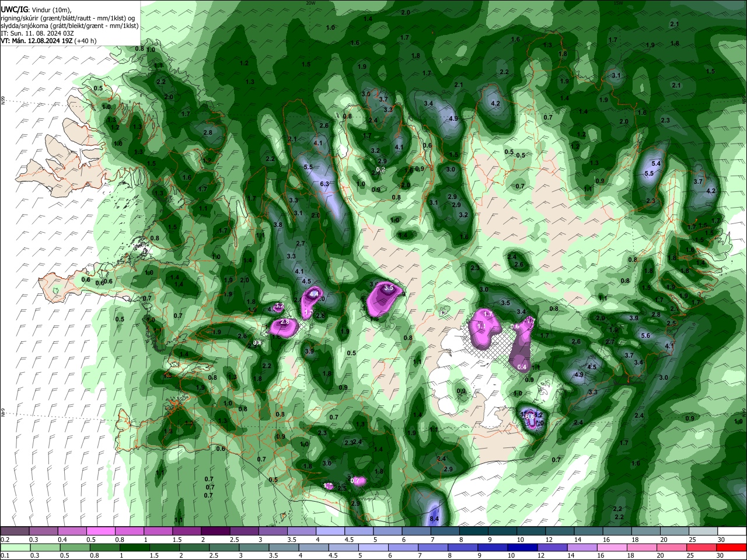Click the white 30 swatch in top legend

tap(732, 531)
